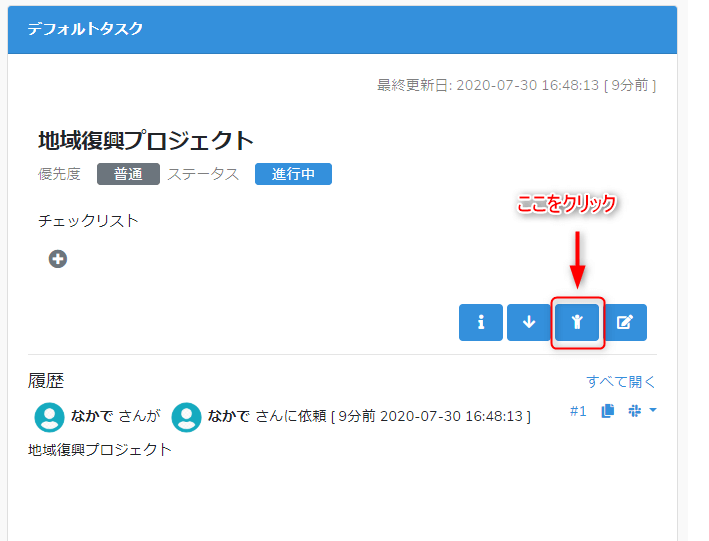This screenshot has width=709, height=541.
Task: Click second なかで avatar before さんに依頼
Action: (186, 417)
